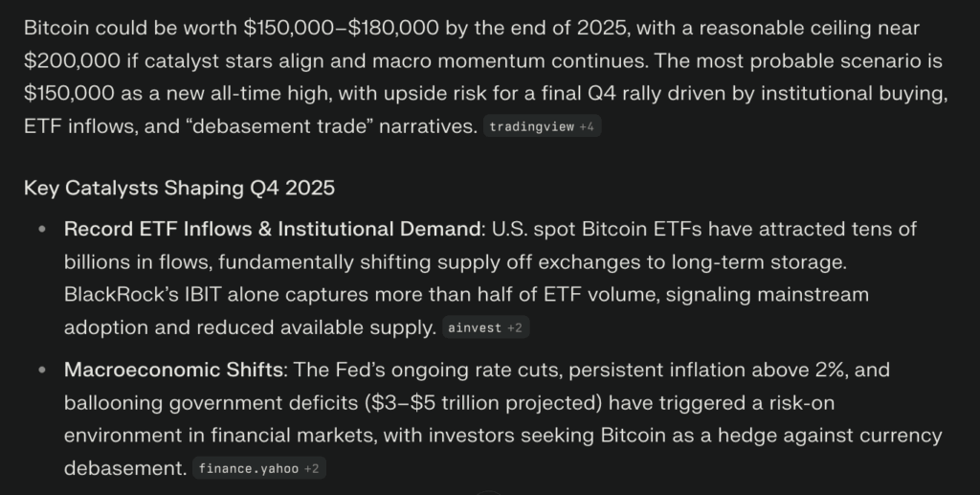The image size is (980, 495).
Task: Click the bullet dot before Record ETF Inflows
Action: pyautogui.click(x=42, y=230)
